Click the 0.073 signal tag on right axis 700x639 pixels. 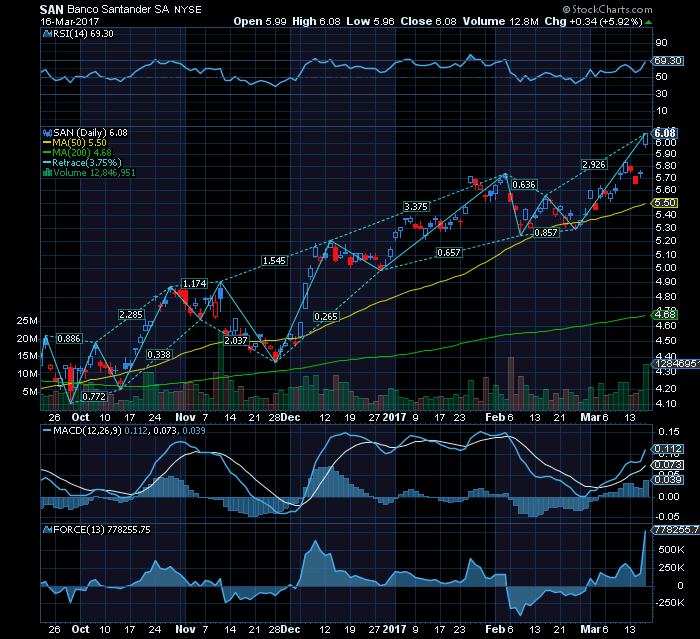click(x=668, y=465)
